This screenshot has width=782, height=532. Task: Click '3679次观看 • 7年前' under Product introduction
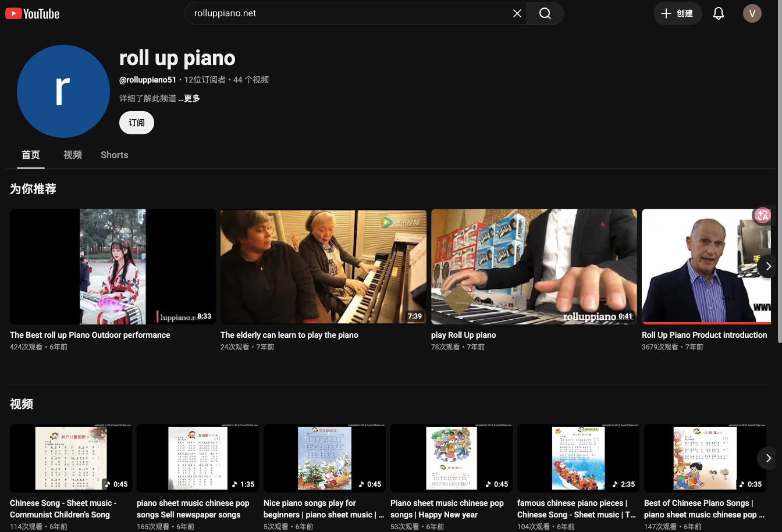point(673,347)
